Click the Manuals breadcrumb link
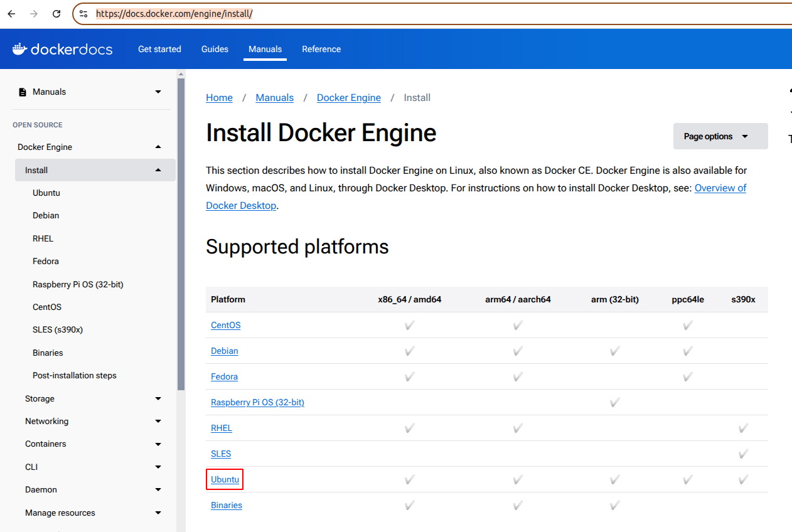The width and height of the screenshot is (792, 532). coord(275,98)
